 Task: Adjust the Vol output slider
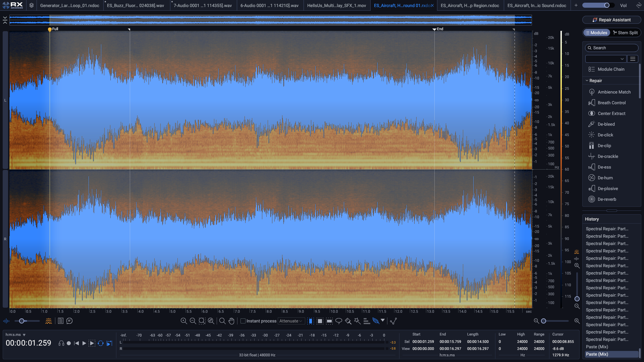[598, 5]
